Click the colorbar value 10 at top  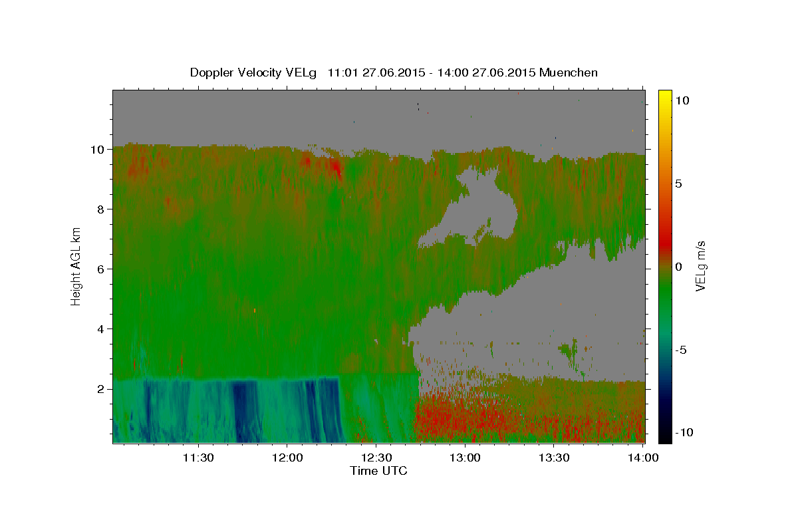tap(683, 100)
